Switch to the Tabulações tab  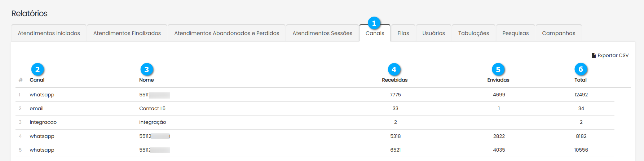tap(473, 33)
